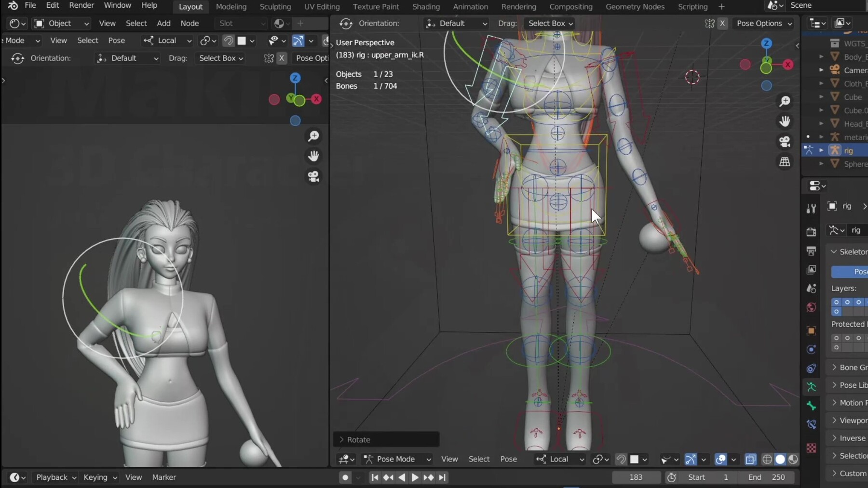Switch to the Animation workspace tab
The height and width of the screenshot is (488, 868).
point(471,6)
